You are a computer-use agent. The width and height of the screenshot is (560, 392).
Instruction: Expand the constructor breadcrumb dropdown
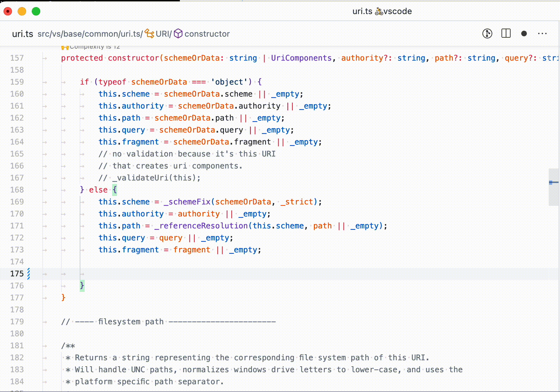tap(207, 34)
